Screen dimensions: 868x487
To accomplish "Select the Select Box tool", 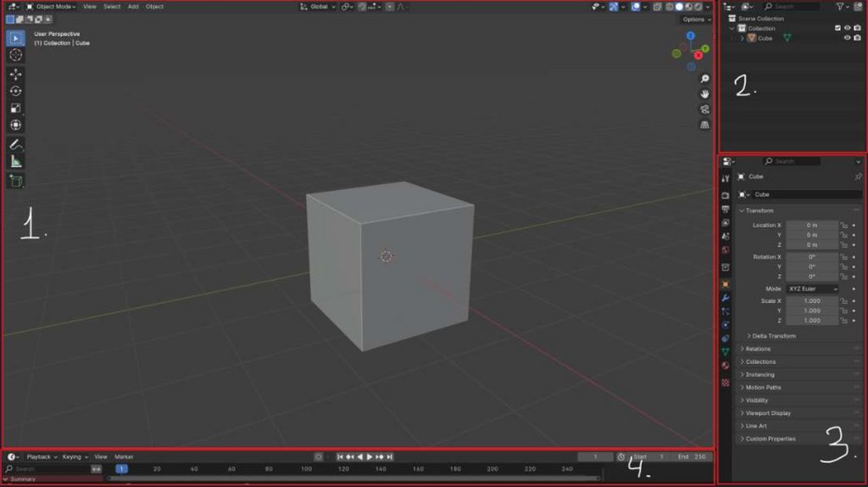I will (x=15, y=38).
